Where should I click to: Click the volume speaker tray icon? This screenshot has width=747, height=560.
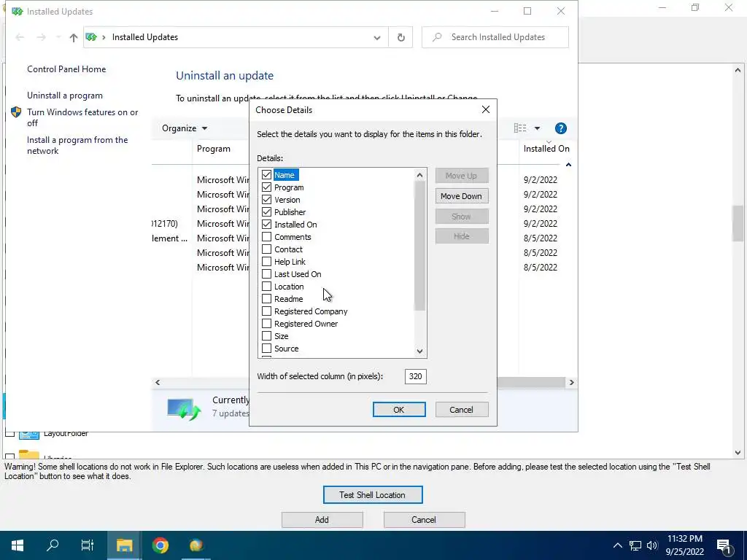click(x=652, y=545)
